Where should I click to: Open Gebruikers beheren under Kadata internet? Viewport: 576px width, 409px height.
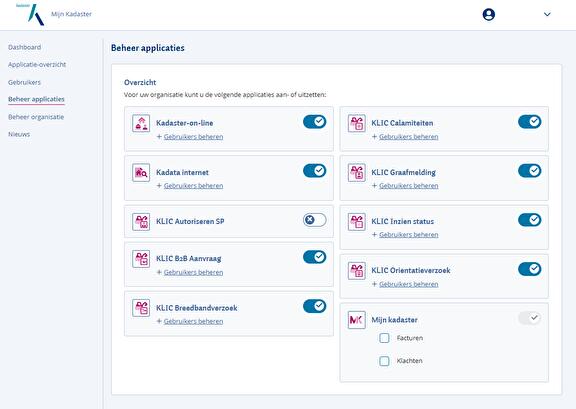[193, 186]
